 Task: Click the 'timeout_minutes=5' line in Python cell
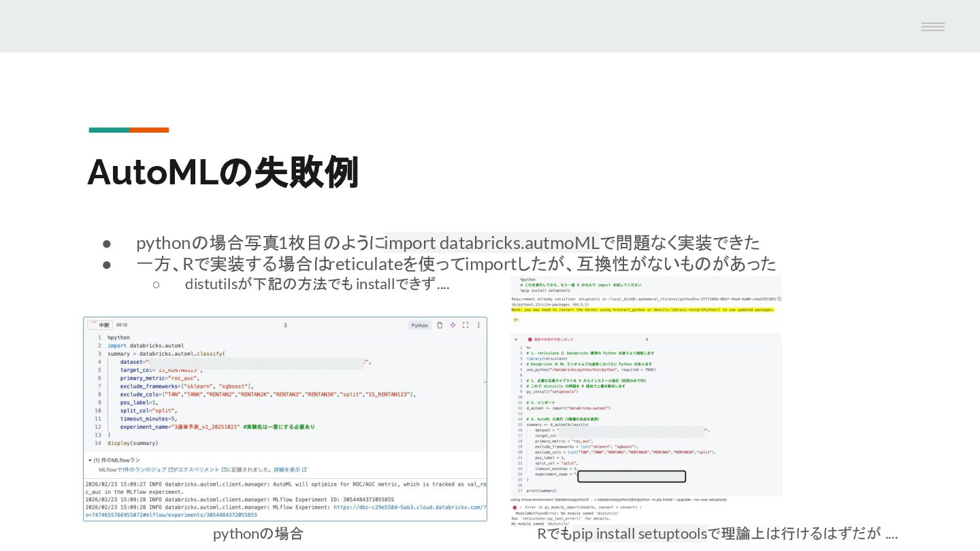(x=148, y=418)
